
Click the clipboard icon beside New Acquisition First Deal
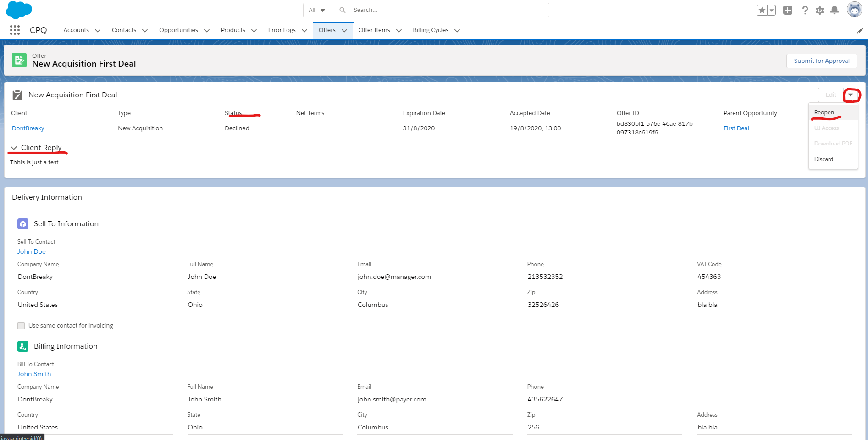pos(17,95)
